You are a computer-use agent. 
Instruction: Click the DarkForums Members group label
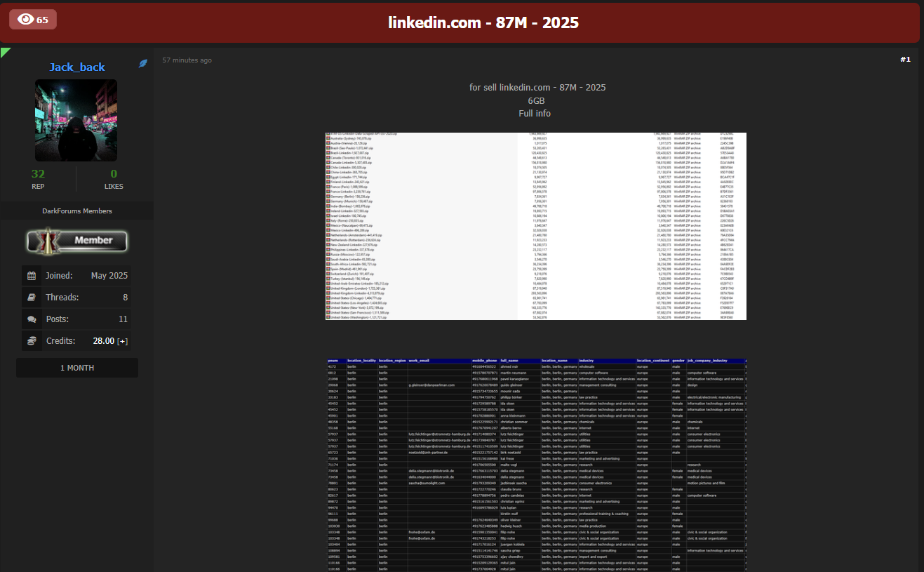coord(77,211)
